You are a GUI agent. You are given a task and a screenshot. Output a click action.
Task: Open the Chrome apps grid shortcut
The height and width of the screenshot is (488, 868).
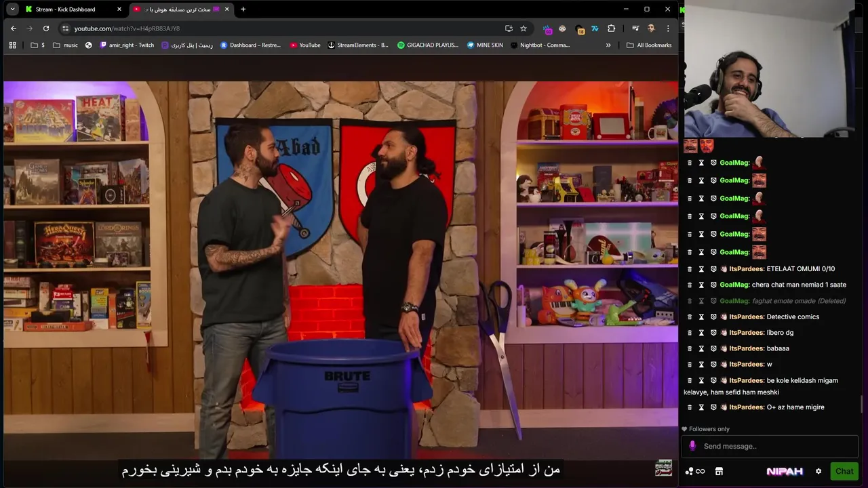[x=12, y=45]
